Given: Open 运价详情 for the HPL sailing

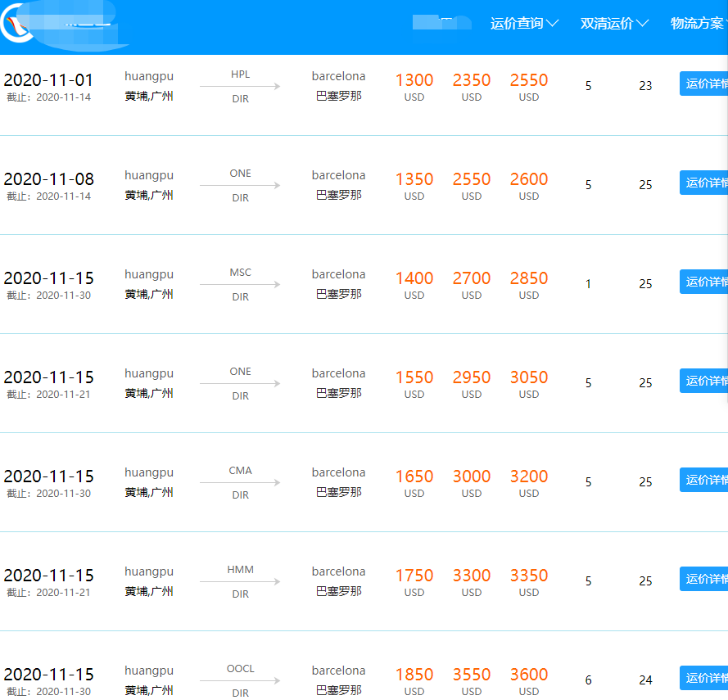Looking at the screenshot, I should tap(703, 84).
